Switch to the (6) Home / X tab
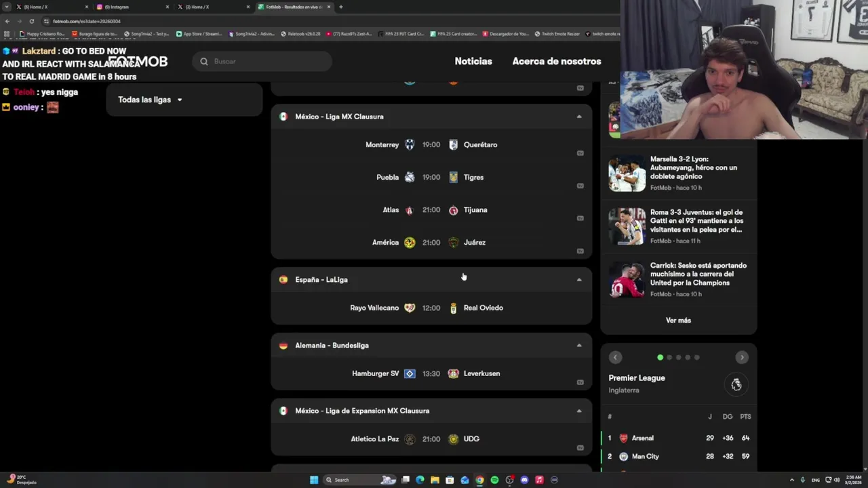868x488 pixels. (52, 7)
